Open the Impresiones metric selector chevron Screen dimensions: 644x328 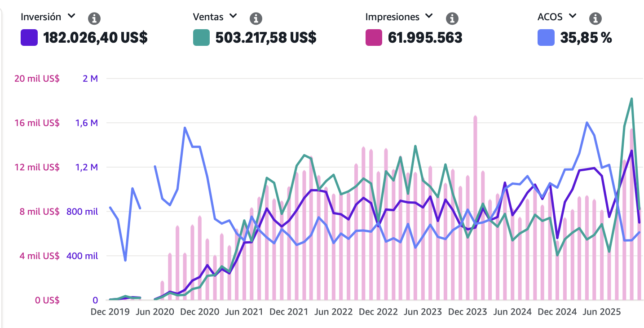pyautogui.click(x=429, y=16)
